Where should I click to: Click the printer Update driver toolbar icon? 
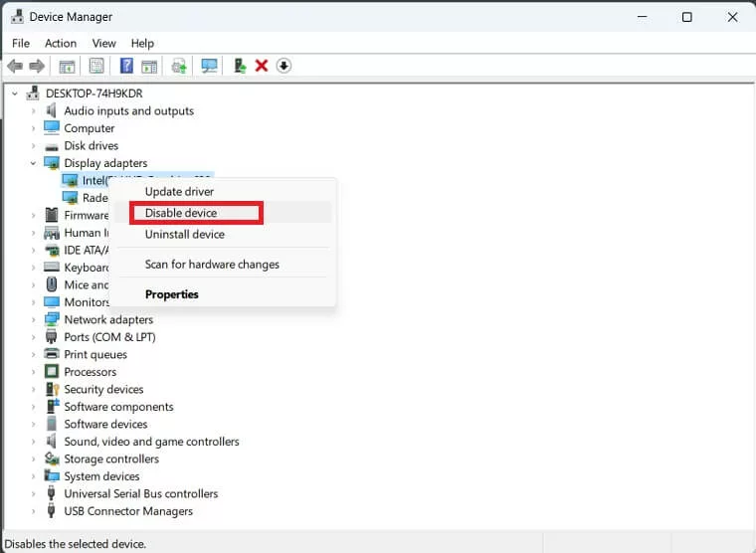pos(179,66)
